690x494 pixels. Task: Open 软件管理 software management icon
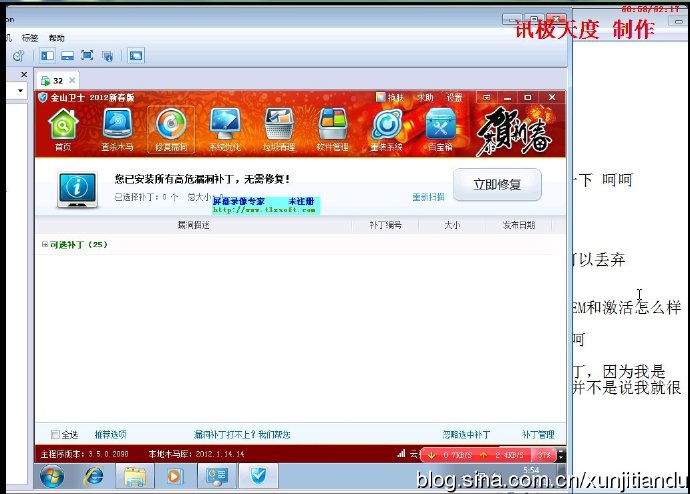pos(333,129)
